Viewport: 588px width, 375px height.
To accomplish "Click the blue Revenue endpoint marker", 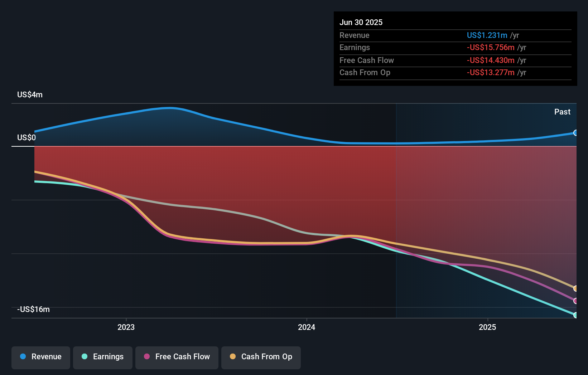I will [575, 133].
